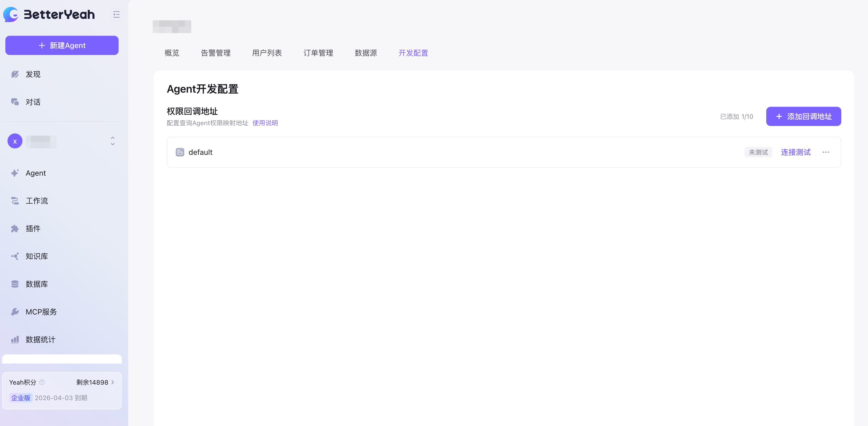The width and height of the screenshot is (868, 426).
Task: Open the 发现 discover page
Action: pos(33,74)
